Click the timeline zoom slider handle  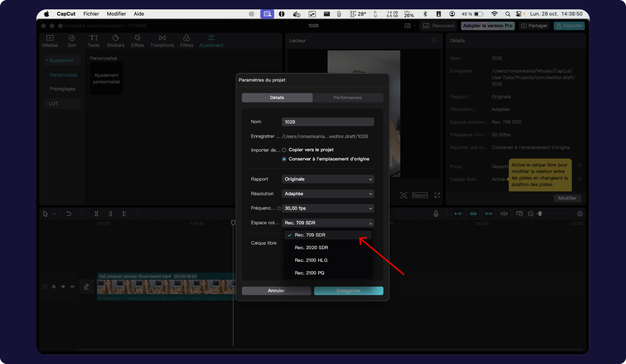tap(540, 214)
